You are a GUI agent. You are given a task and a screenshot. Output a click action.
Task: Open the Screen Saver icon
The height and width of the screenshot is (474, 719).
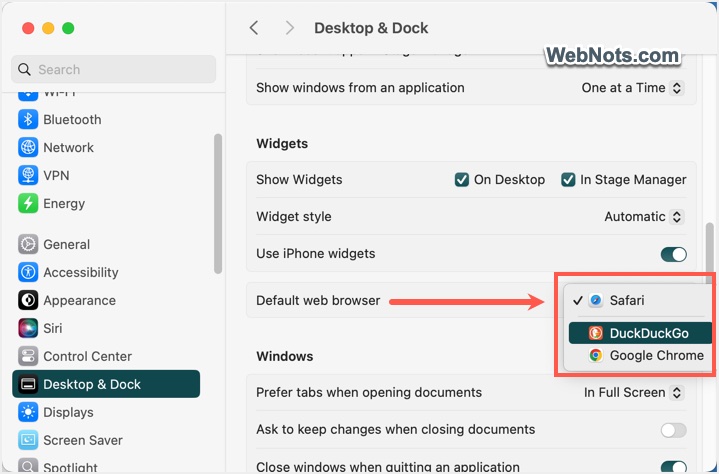(28, 440)
